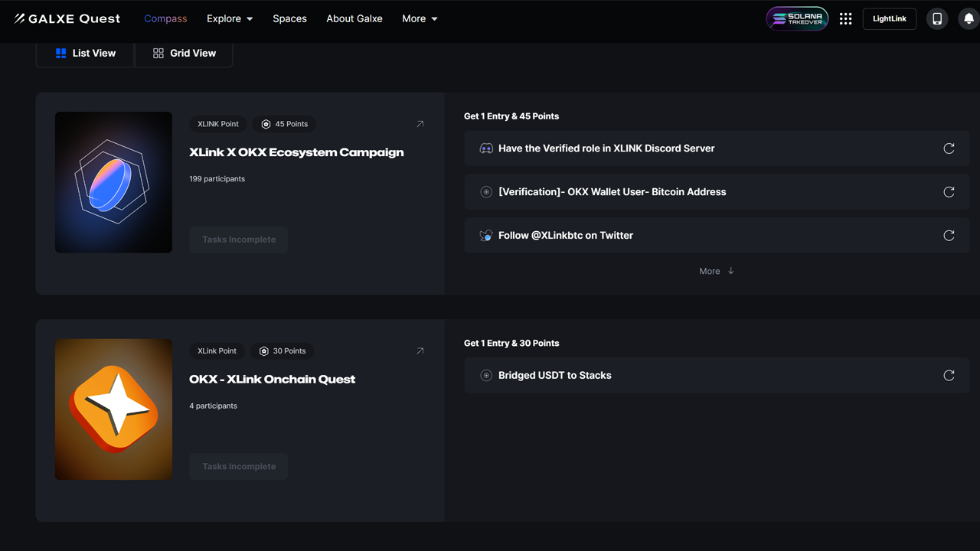Click the Discord icon on the Verified role task
Viewport: 980px width, 551px height.
tap(485, 148)
